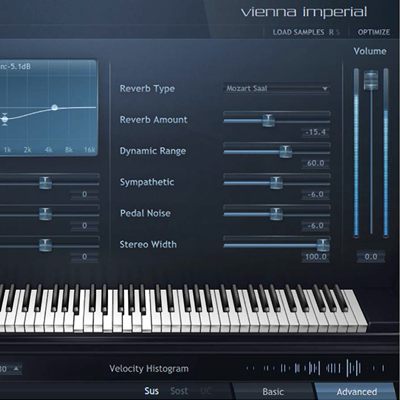Click the LOAD SAMPLES button
Viewport: 400px width, 400px height.
click(x=298, y=32)
